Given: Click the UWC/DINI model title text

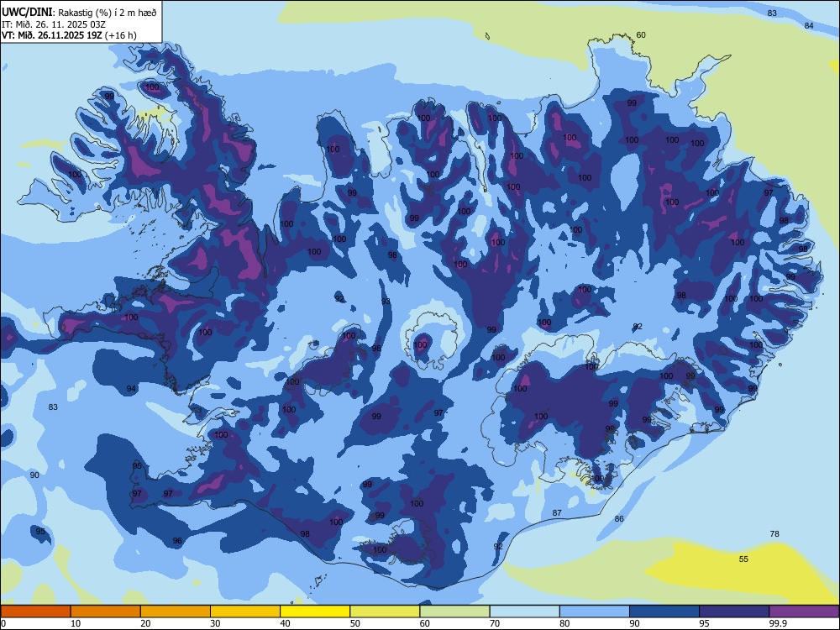Looking at the screenshot, I should click(27, 13).
